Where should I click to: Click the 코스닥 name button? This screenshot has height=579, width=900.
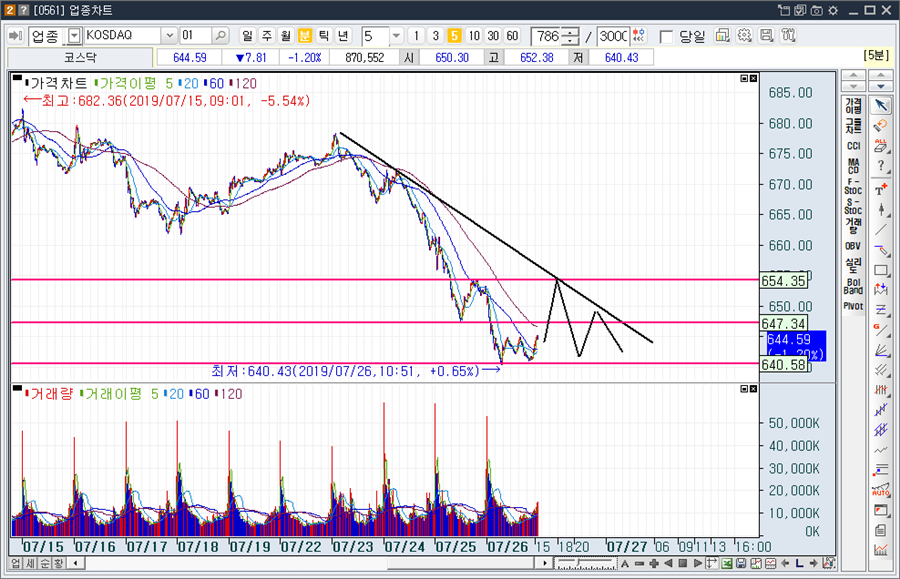80,57
